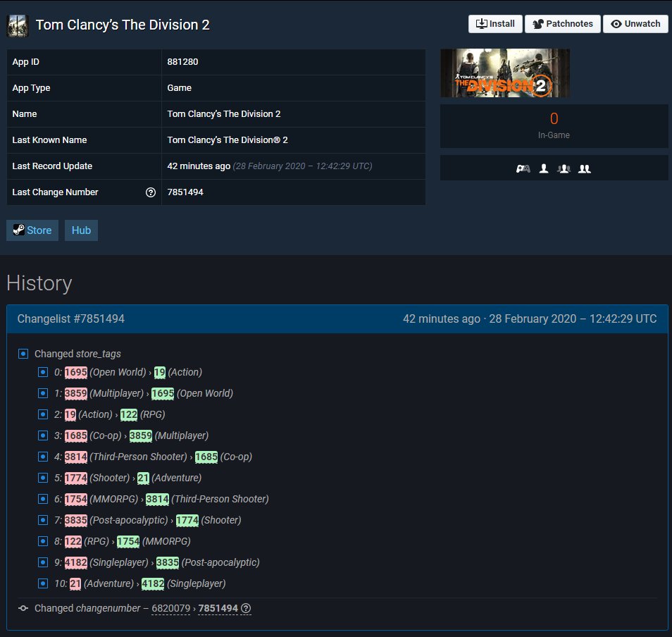Screen dimensions: 672x637
Task: Click green tag 1774 in row 7
Action: (x=187, y=520)
